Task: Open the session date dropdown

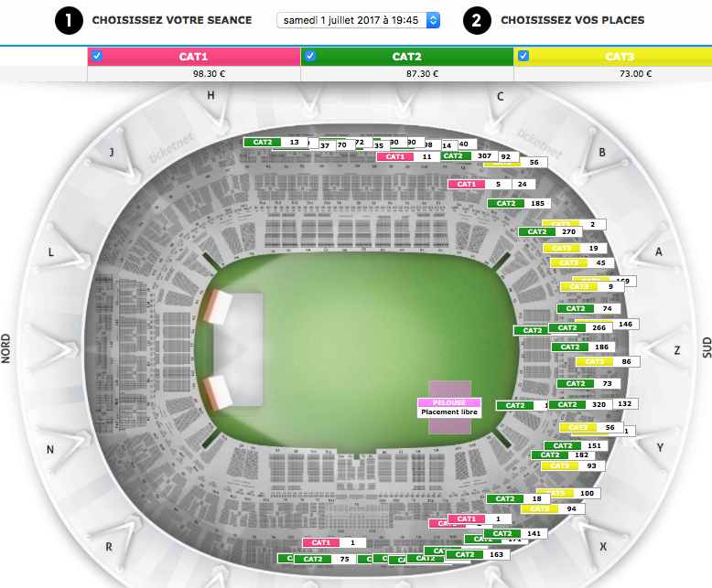Action: pos(358,20)
